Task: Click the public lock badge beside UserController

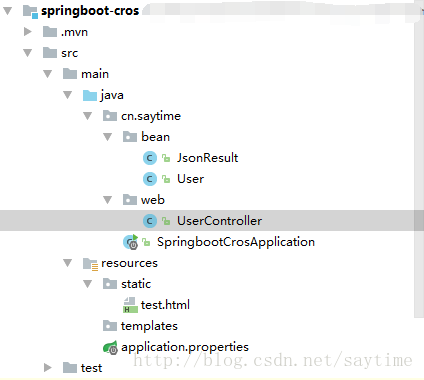Action: click(166, 221)
